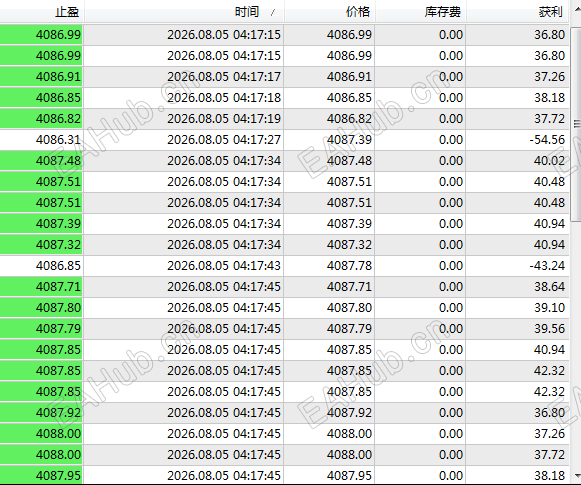Select price cell 4087.79
The width and height of the screenshot is (581, 485).
click(x=329, y=329)
